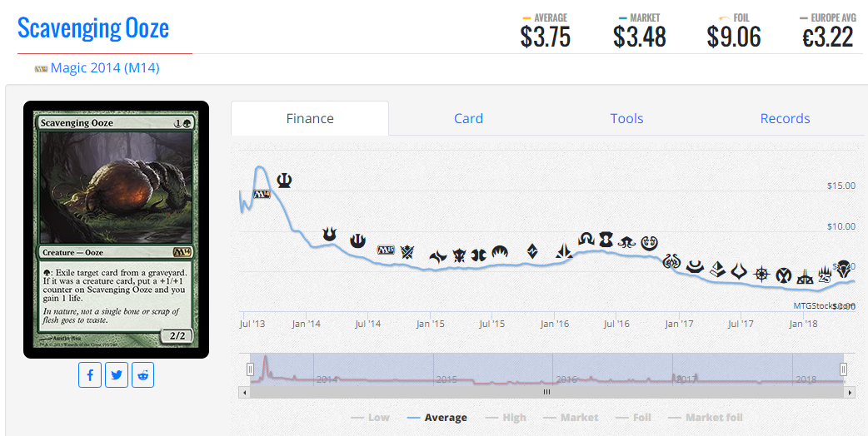Toggle the High price series in legend

506,418
